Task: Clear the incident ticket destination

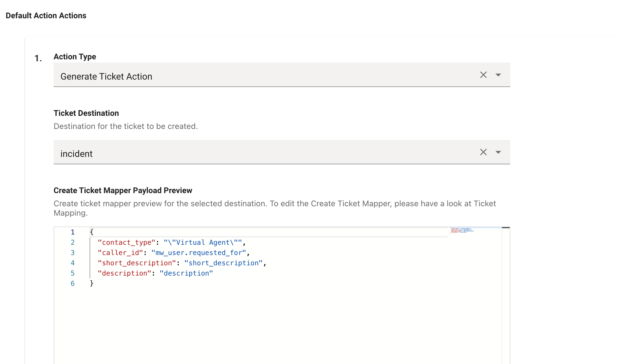Action: coord(483,152)
